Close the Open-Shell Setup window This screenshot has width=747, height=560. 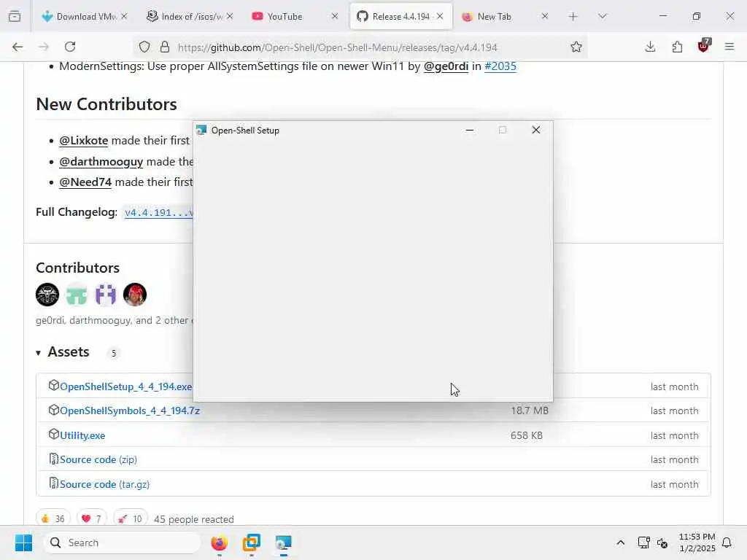(x=536, y=130)
